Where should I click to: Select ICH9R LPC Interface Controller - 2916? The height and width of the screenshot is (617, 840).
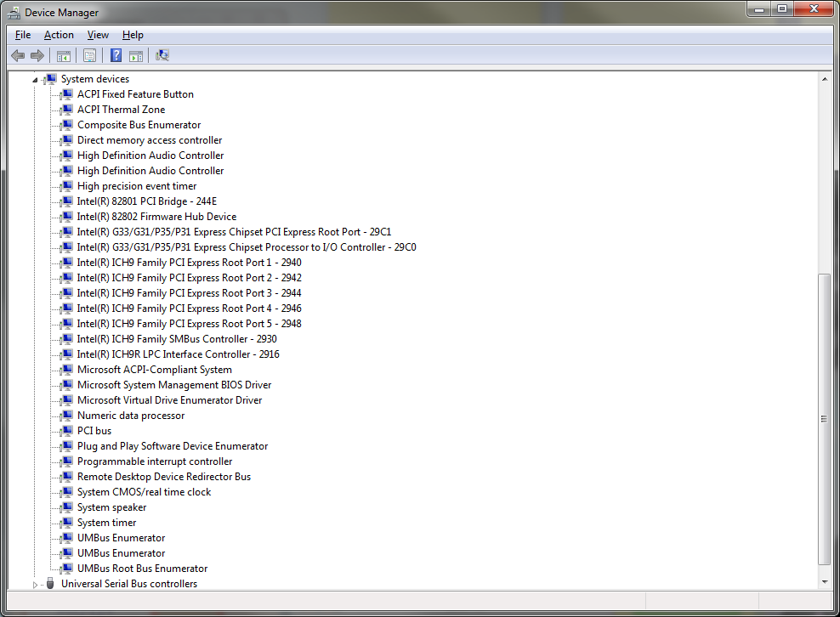pos(178,354)
